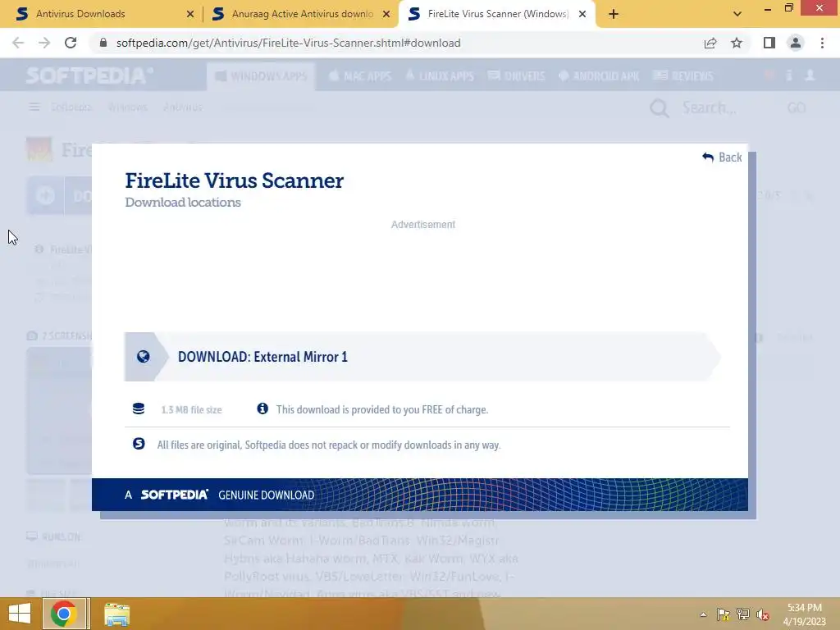Viewport: 840px width, 630px height.
Task: View site security lock info
Action: click(103, 43)
